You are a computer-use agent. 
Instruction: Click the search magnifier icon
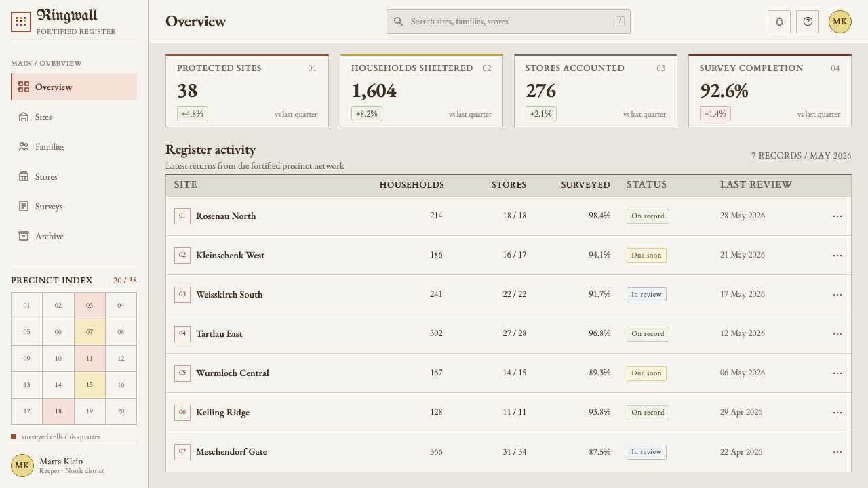(x=399, y=22)
